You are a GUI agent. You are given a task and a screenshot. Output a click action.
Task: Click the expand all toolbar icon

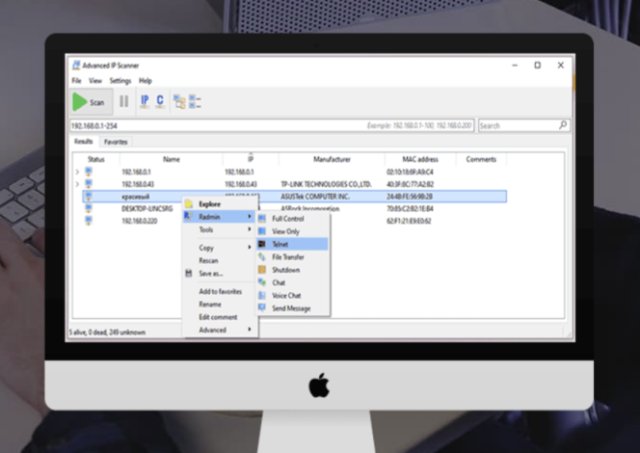[x=179, y=102]
